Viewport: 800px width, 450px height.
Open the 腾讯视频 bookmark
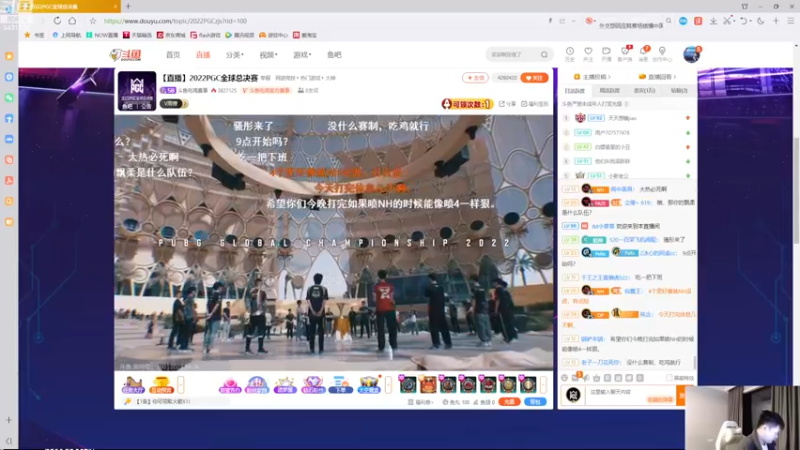(240, 35)
